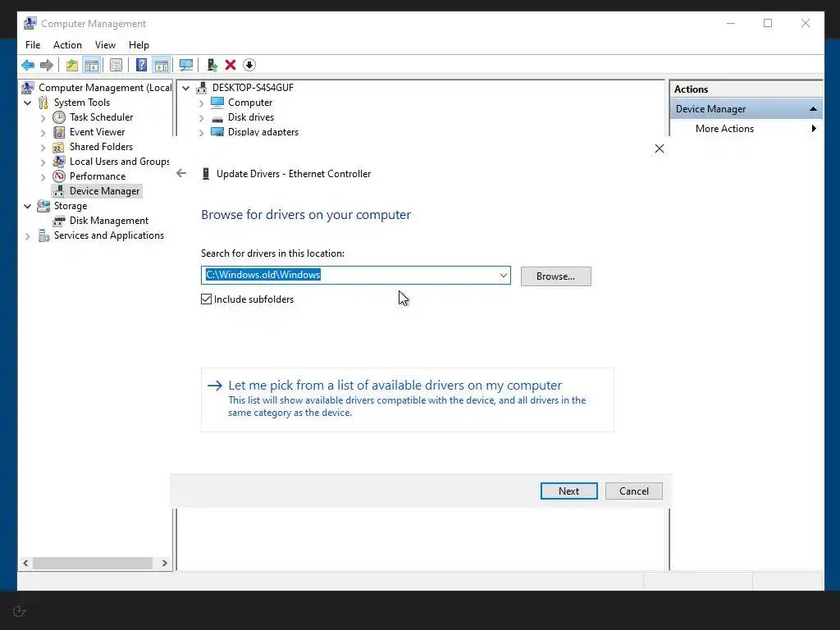Close the Update Drivers dialog

pyautogui.click(x=660, y=148)
